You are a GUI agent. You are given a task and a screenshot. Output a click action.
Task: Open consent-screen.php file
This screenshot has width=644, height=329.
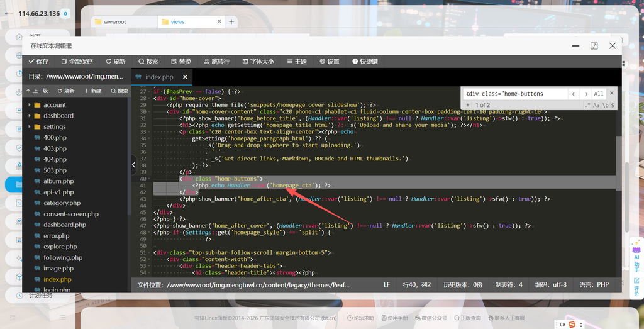71,214
